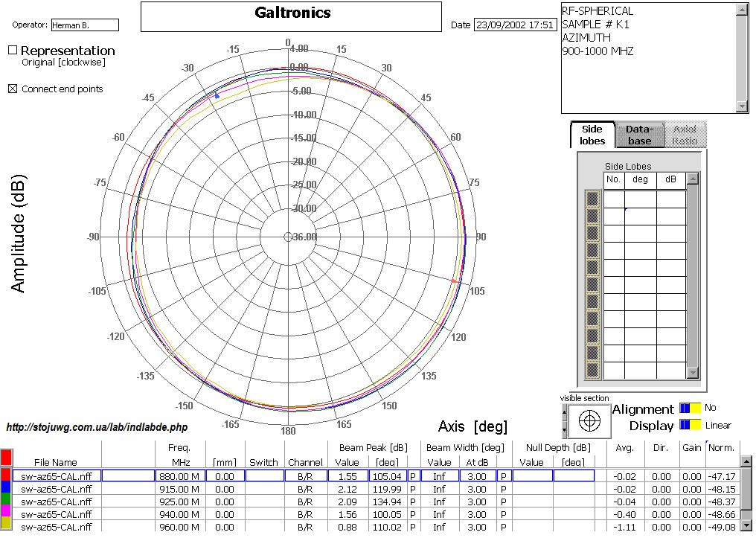Click the red marker on the polar plot

(x=454, y=281)
